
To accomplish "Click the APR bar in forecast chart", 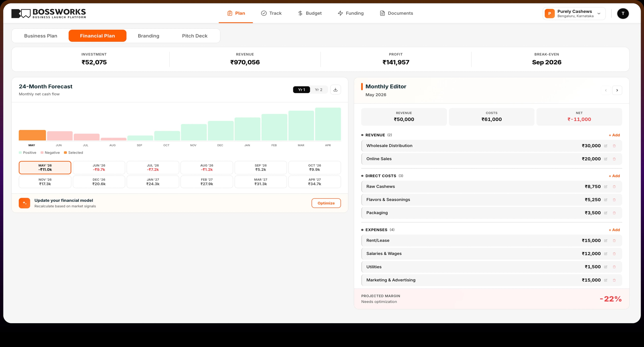I will point(328,124).
